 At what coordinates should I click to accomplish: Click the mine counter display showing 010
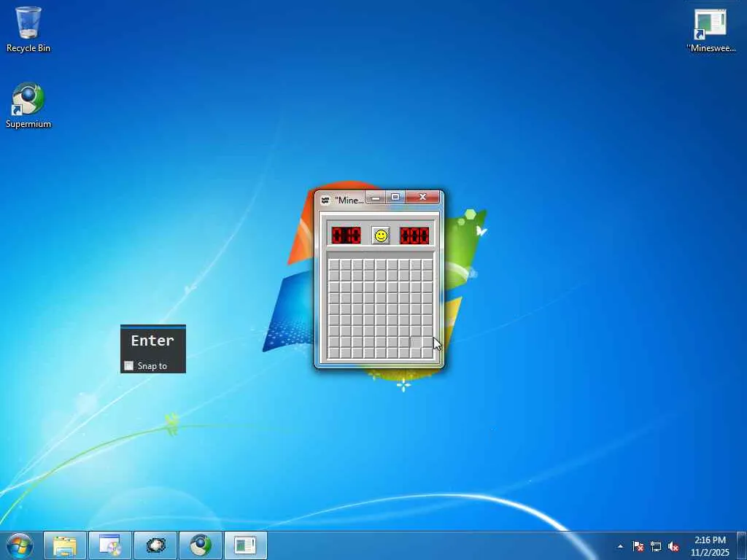click(x=347, y=236)
